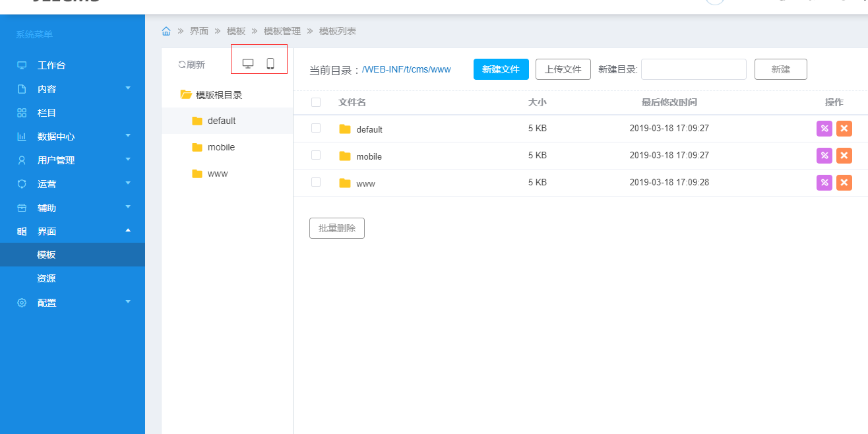Click the 刷新 refresh icon
The width and height of the screenshot is (868, 434).
pyautogui.click(x=182, y=65)
